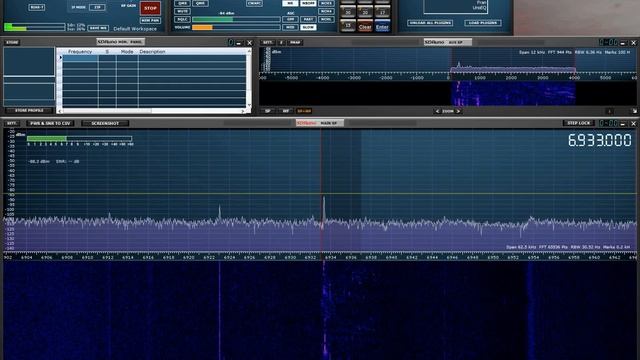Select the AGC SLOW button
This screenshot has height=360, width=640.
coord(308,27)
